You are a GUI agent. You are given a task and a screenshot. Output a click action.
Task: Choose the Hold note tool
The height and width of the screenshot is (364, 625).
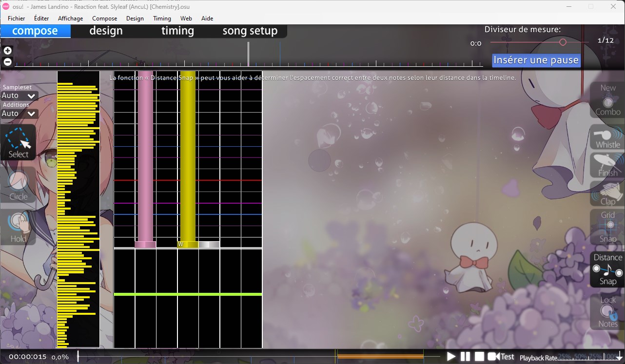pos(19,227)
